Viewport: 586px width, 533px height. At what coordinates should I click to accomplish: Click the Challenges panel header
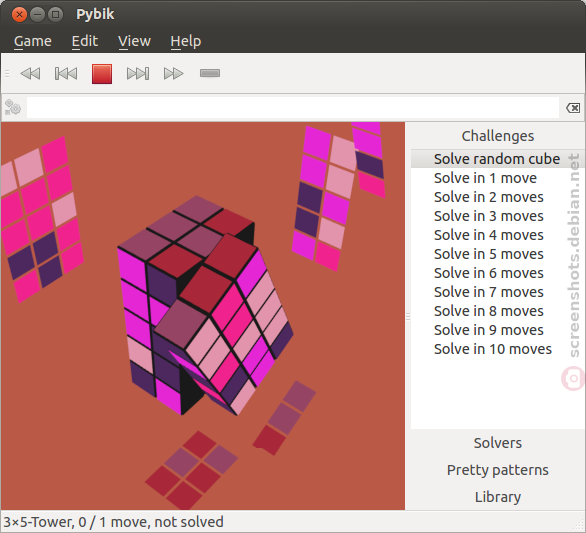click(x=497, y=136)
